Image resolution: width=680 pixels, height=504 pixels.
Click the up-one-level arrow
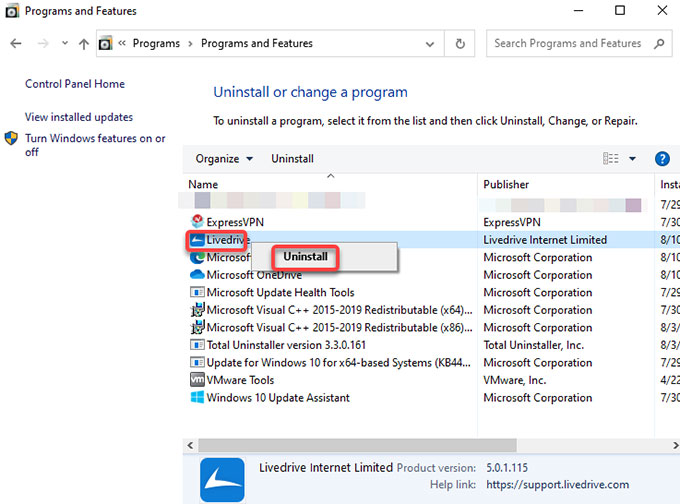coord(84,43)
